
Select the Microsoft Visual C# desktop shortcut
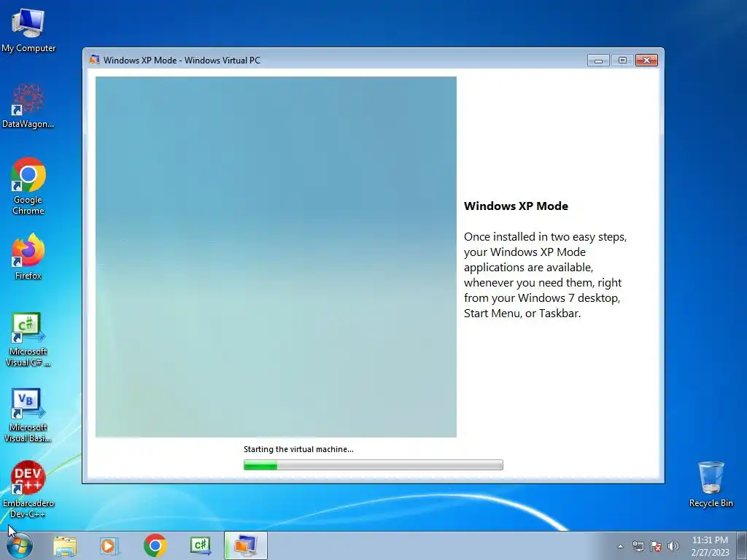coord(28,339)
